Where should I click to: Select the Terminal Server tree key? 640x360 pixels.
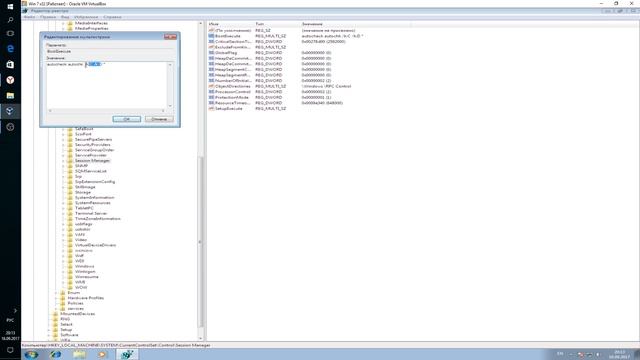[91, 213]
